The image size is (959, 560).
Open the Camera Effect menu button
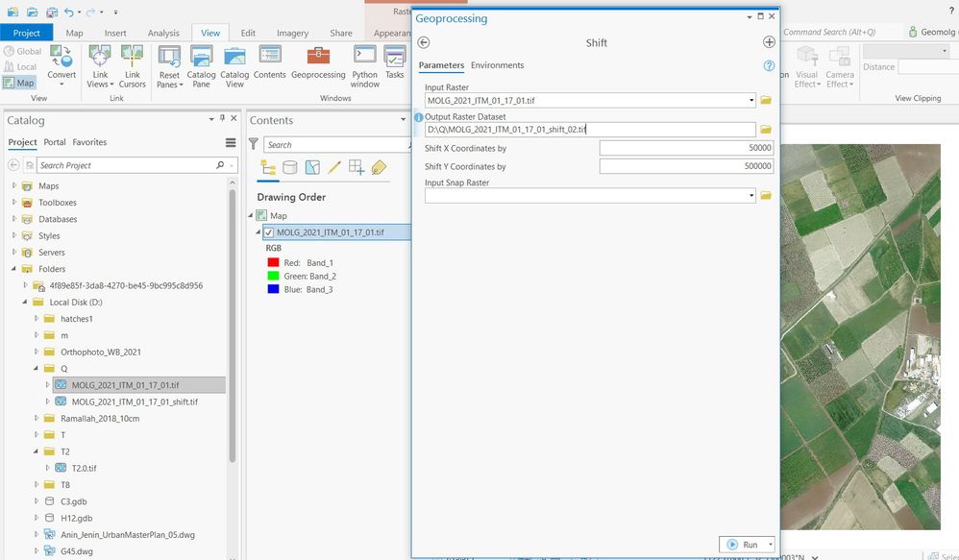tap(839, 67)
